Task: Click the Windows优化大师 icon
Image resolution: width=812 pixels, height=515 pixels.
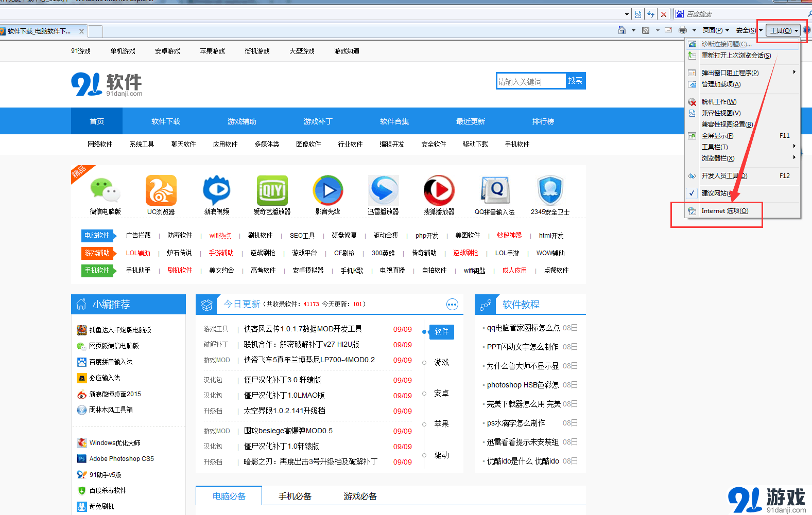Action: 81,442
